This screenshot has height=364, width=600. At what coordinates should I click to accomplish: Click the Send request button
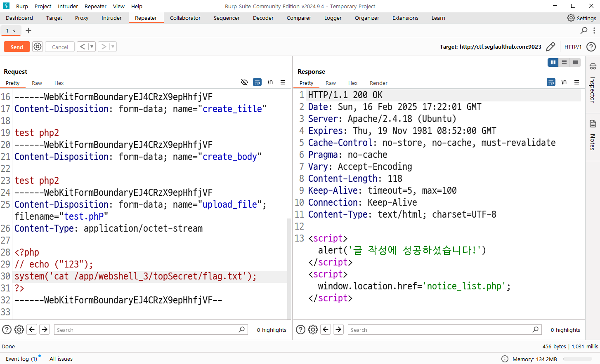coord(17,47)
